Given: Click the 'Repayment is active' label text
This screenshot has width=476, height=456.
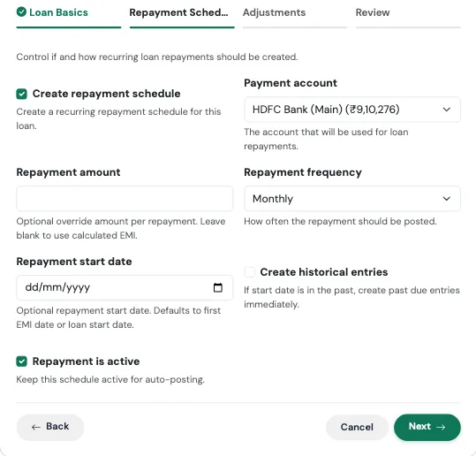Looking at the screenshot, I should point(86,361).
